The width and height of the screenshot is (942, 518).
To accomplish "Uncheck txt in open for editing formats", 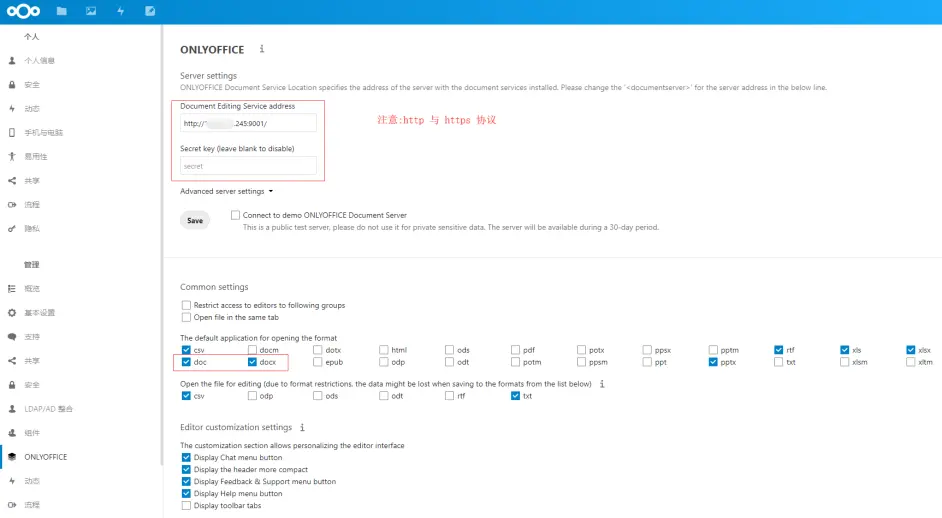I will coord(515,395).
